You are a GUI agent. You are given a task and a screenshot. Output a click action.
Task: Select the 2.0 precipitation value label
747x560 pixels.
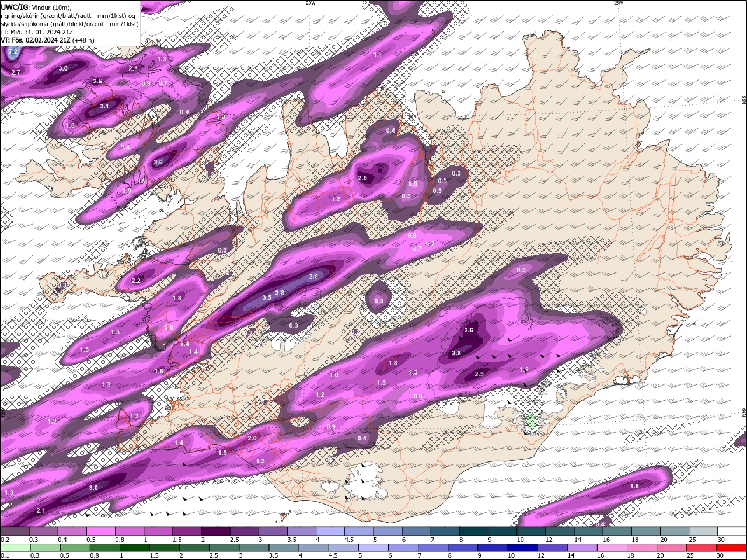pyautogui.click(x=252, y=438)
